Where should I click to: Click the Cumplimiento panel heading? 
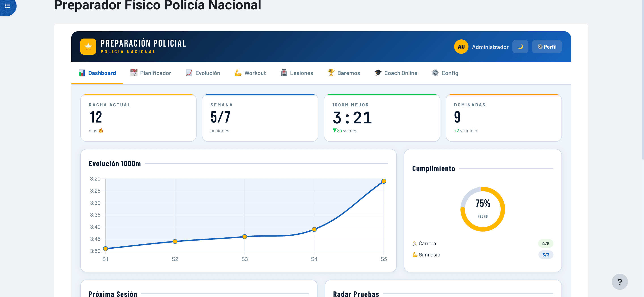coord(434,168)
